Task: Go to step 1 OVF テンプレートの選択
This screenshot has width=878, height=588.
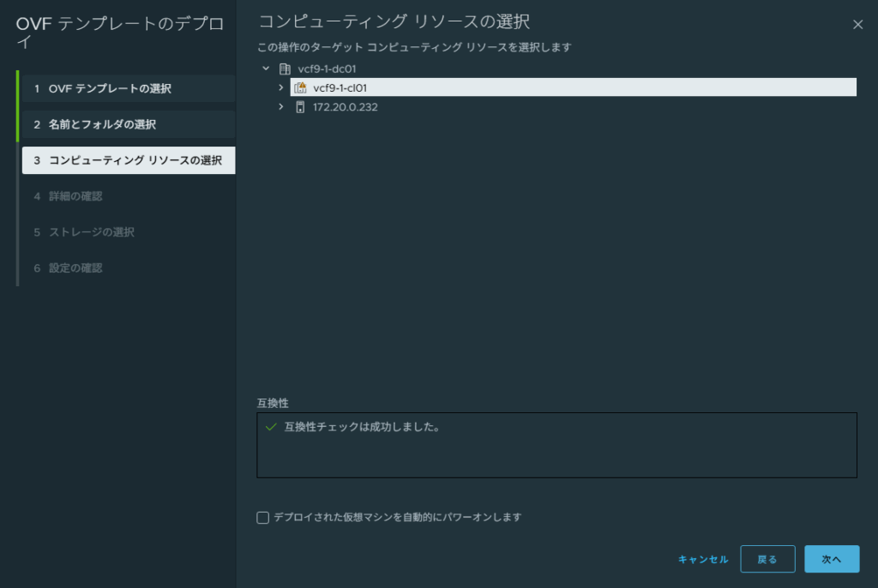Action: pyautogui.click(x=110, y=89)
